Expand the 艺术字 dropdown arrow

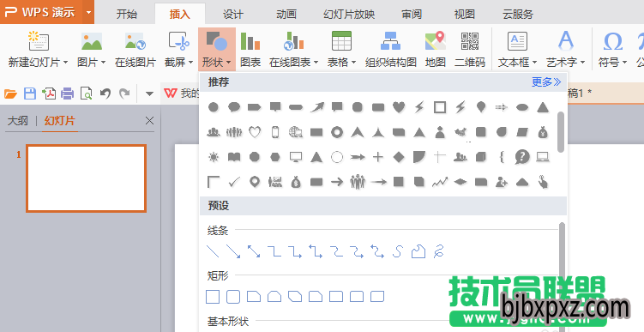[x=582, y=63]
